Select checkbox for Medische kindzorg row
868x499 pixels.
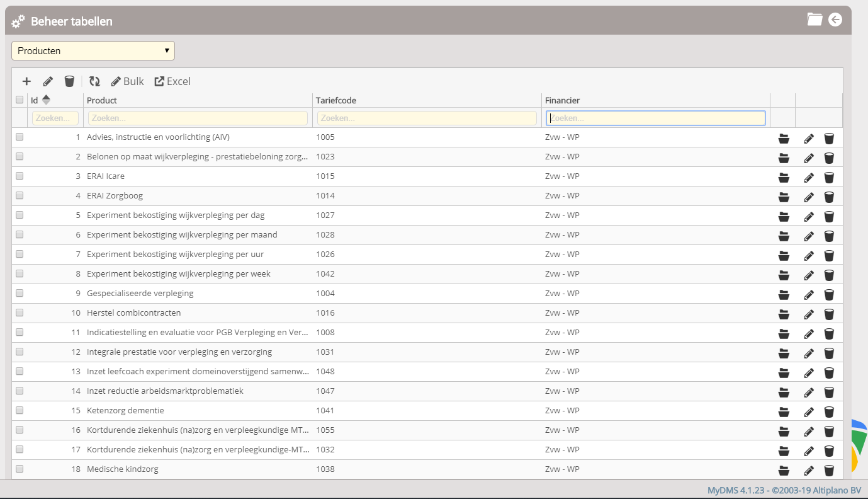point(20,469)
